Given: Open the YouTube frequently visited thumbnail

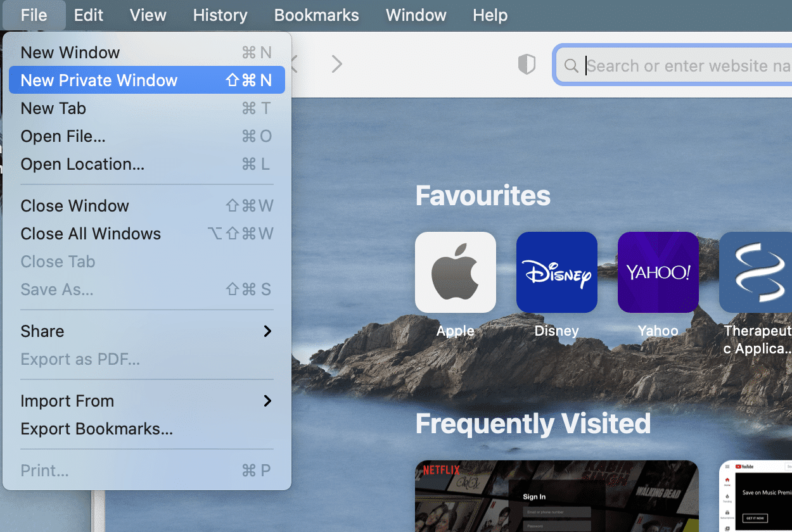Looking at the screenshot, I should [755, 496].
